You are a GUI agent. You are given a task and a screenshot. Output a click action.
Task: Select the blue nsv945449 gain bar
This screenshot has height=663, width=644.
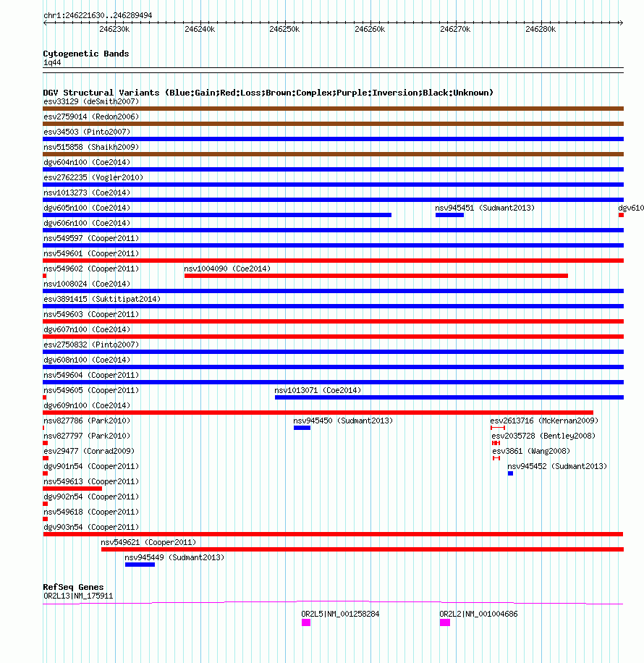coord(140,565)
